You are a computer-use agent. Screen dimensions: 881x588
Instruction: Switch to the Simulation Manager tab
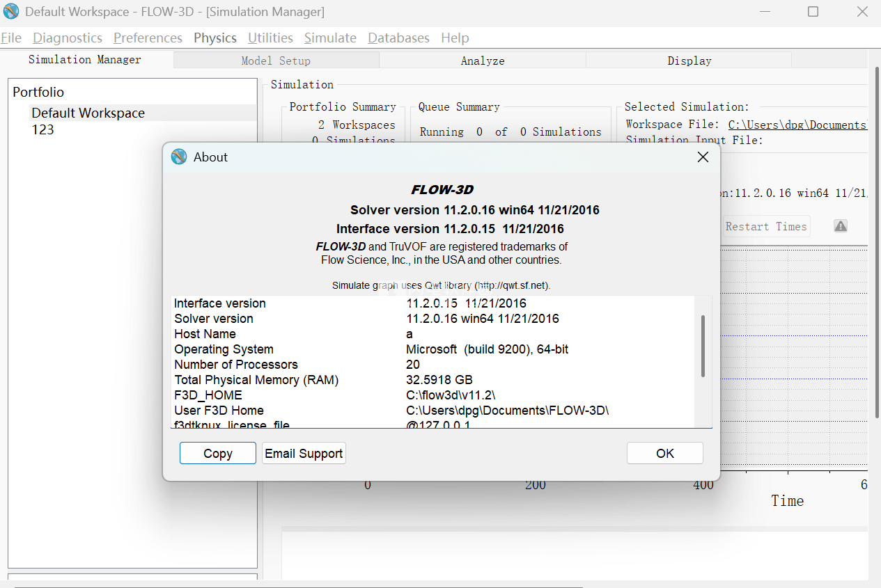point(84,60)
